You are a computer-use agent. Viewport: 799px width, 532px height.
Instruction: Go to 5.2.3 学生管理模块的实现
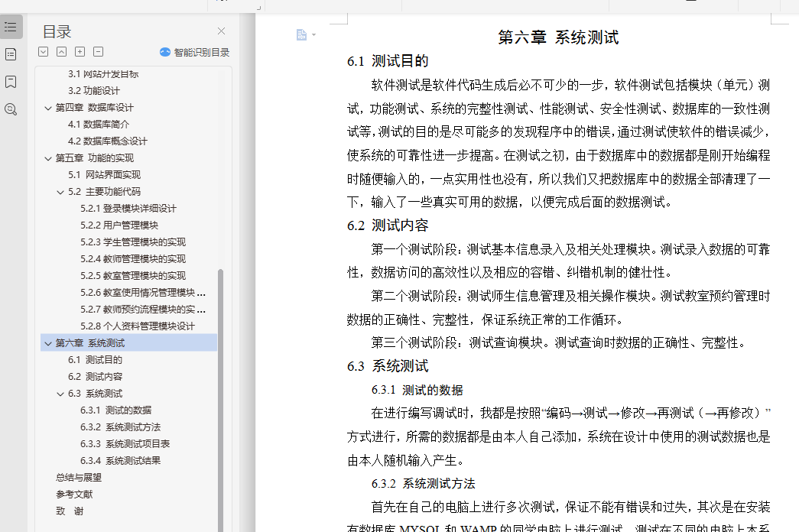133,242
